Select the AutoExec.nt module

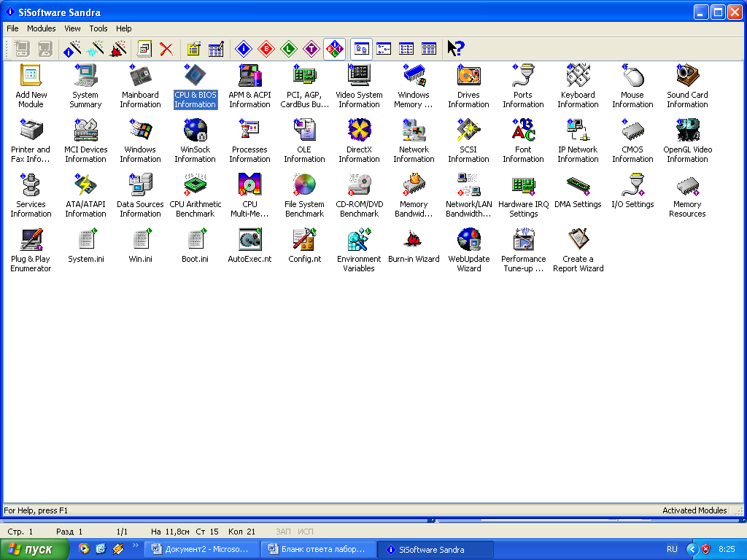(249, 246)
